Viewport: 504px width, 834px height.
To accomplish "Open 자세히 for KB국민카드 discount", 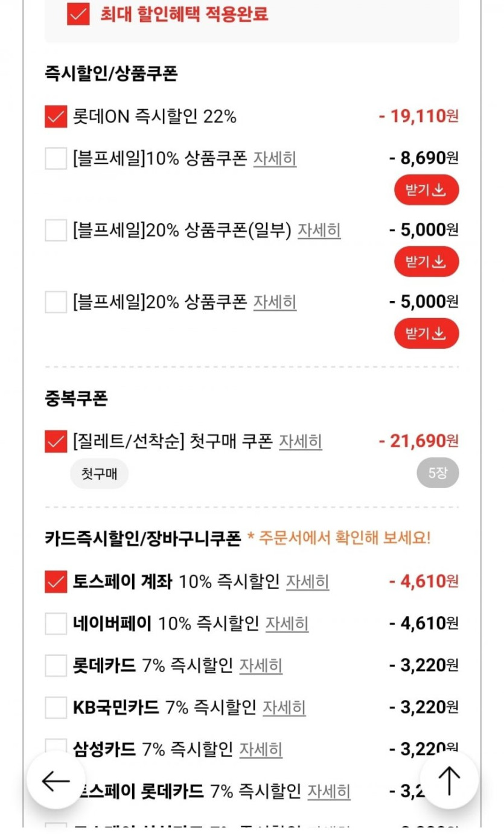I will pos(284,707).
